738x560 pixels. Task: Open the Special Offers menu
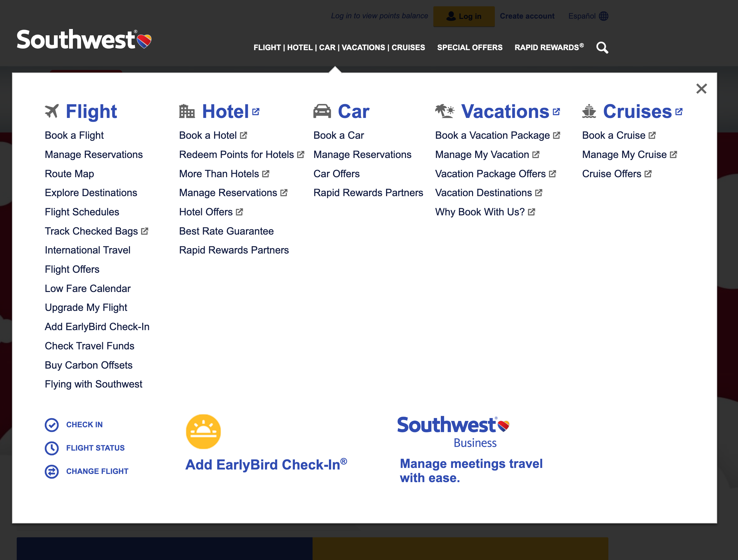pos(470,47)
